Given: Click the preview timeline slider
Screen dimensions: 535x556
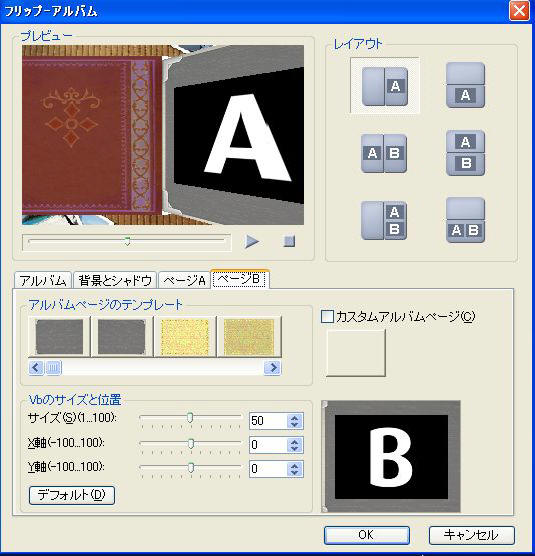Looking at the screenshot, I should (127, 241).
